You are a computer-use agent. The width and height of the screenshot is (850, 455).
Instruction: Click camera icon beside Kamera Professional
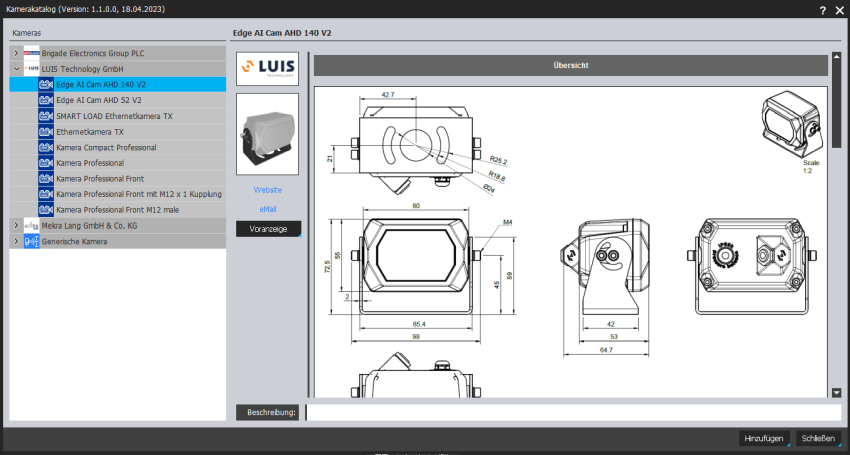point(46,163)
